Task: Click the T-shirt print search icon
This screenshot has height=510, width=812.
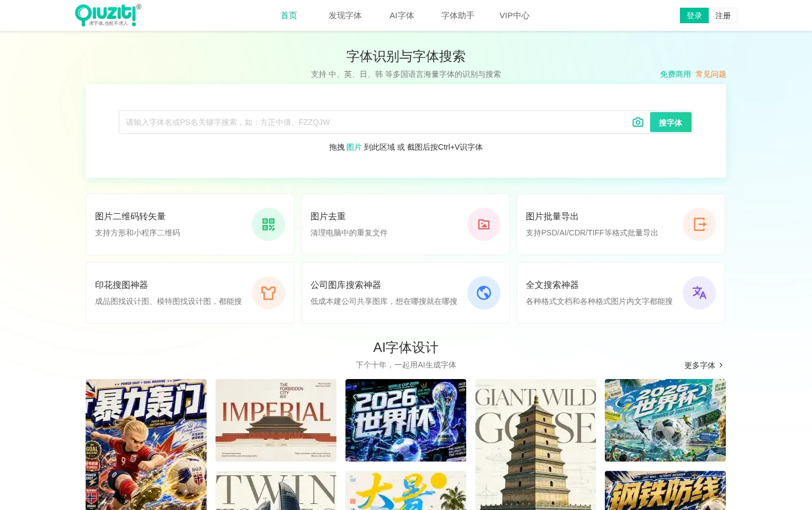Action: point(268,293)
